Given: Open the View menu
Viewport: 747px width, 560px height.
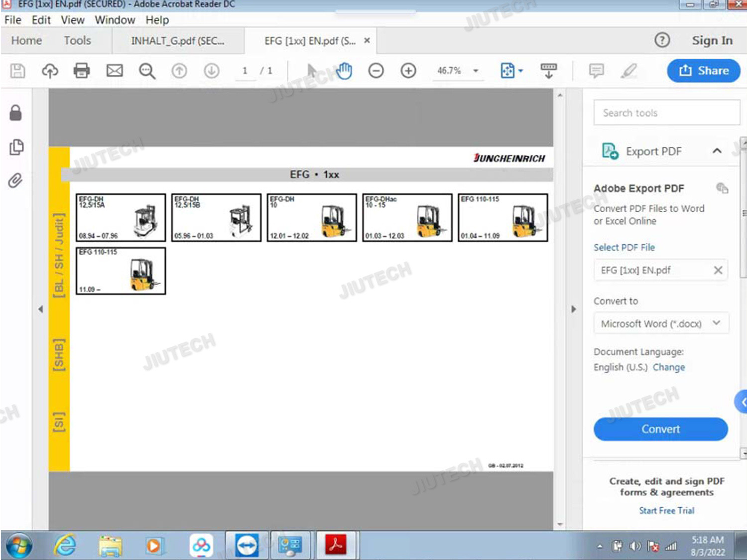Looking at the screenshot, I should pyautogui.click(x=73, y=20).
